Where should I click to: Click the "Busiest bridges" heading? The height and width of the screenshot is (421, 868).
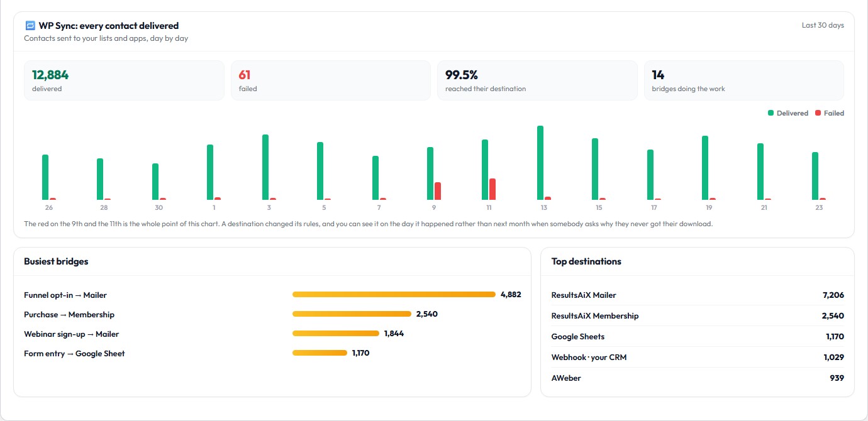56,261
